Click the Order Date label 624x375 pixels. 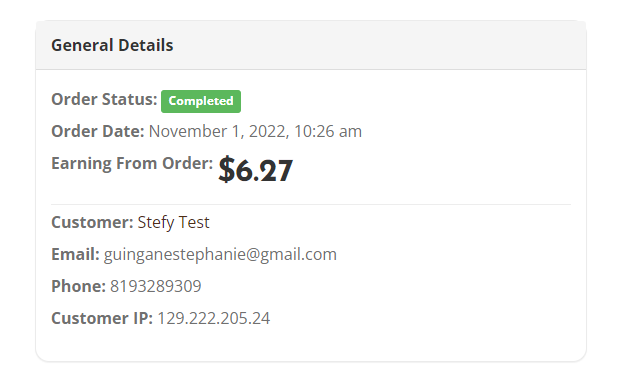pos(98,131)
